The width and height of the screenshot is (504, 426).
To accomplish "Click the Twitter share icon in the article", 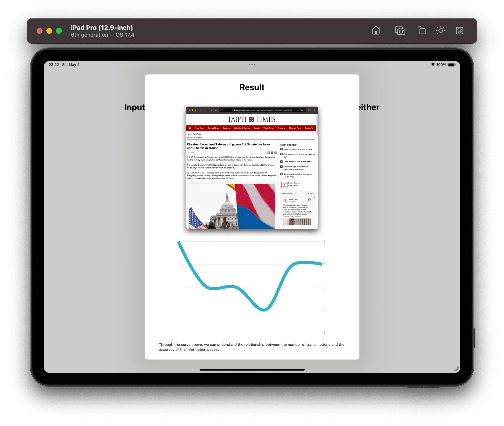I will [x=268, y=153].
